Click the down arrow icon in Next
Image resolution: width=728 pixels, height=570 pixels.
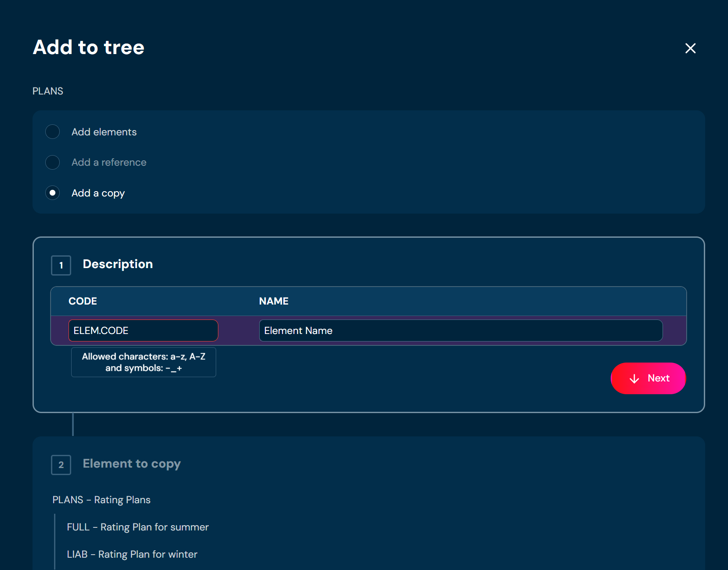coord(634,379)
